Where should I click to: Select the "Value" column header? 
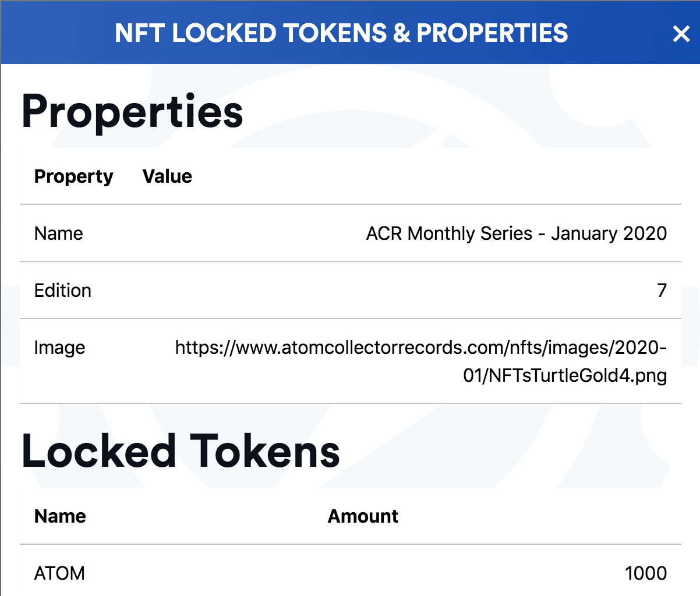[167, 176]
